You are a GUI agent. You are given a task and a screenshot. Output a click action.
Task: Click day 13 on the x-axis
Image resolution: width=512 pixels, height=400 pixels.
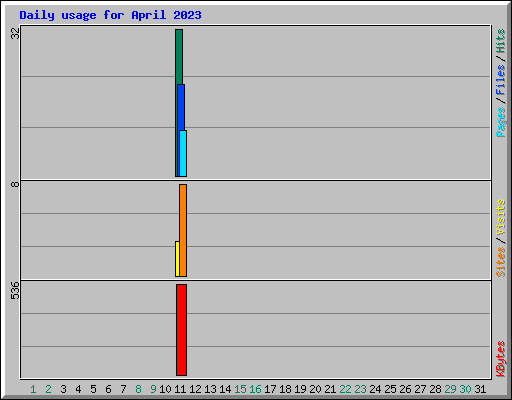[210, 389]
